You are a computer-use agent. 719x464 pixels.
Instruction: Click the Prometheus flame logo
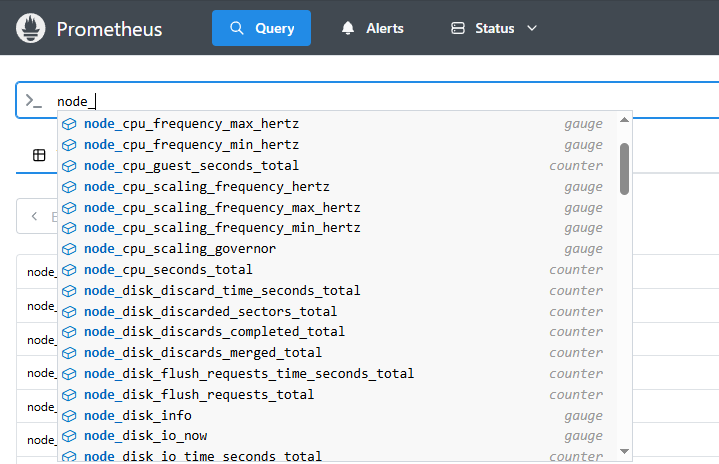point(30,28)
